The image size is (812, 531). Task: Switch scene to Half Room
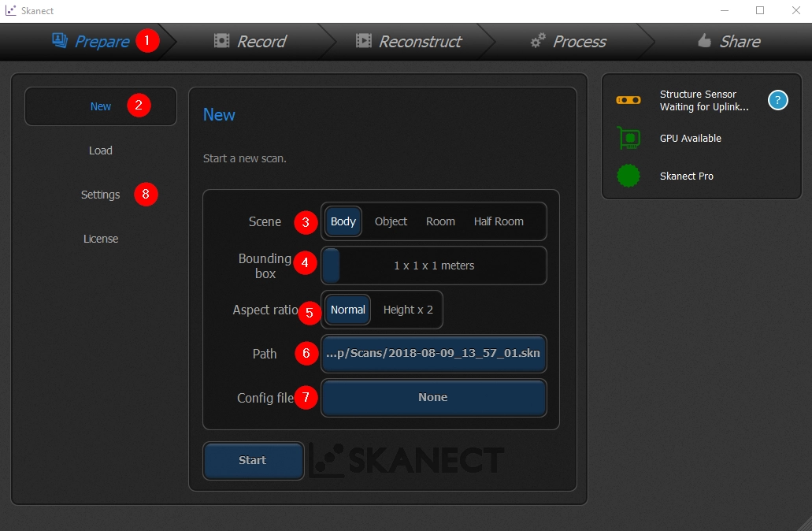(499, 221)
